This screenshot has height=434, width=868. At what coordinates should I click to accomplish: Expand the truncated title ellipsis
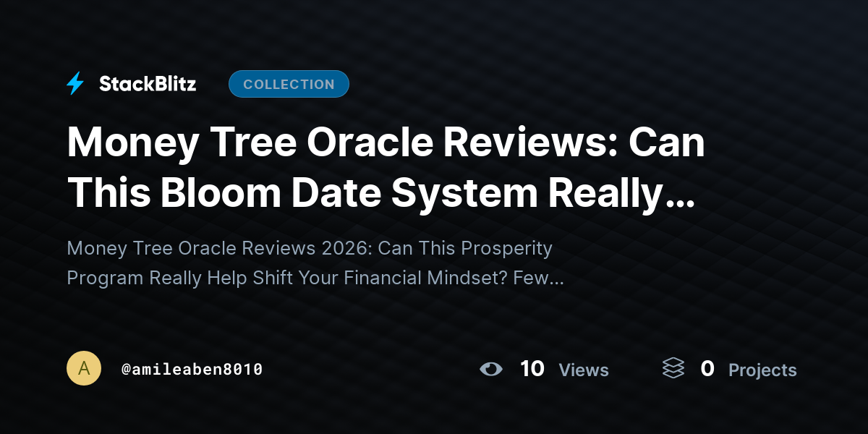click(678, 203)
